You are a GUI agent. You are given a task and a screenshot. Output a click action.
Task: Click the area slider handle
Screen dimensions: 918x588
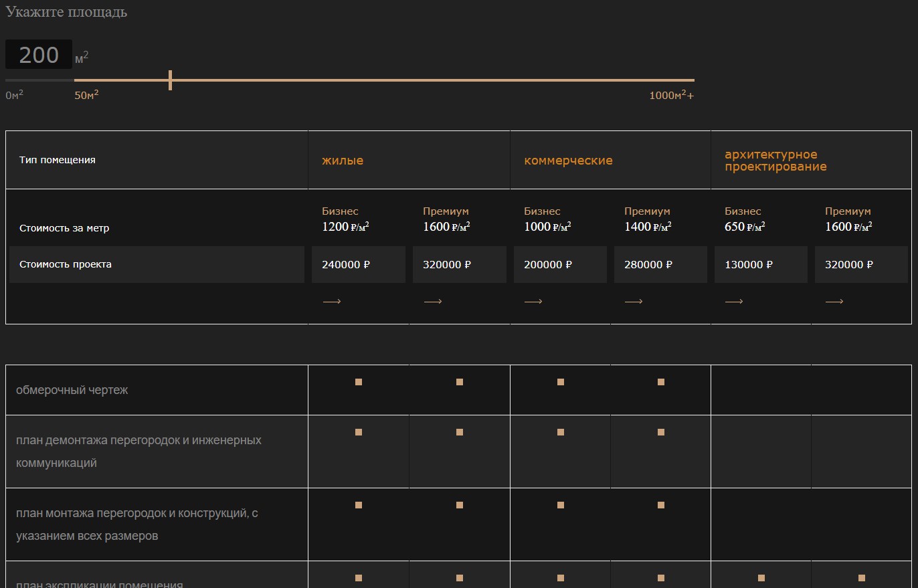click(171, 80)
